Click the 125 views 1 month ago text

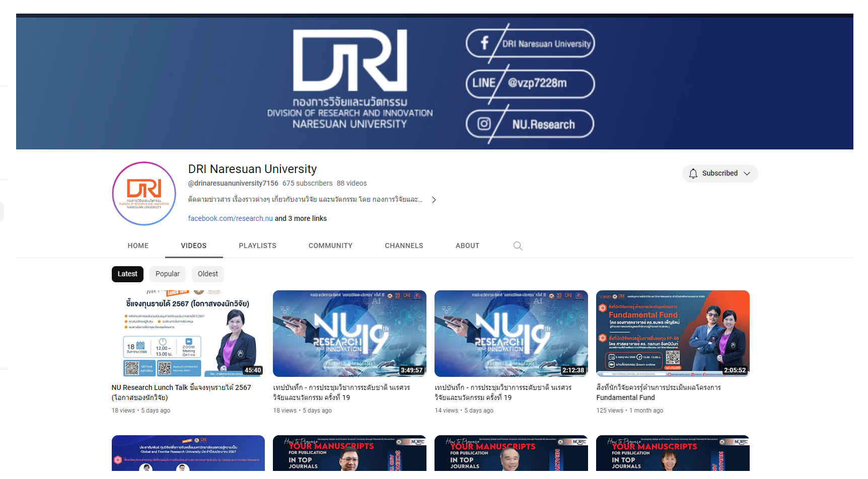pos(630,411)
